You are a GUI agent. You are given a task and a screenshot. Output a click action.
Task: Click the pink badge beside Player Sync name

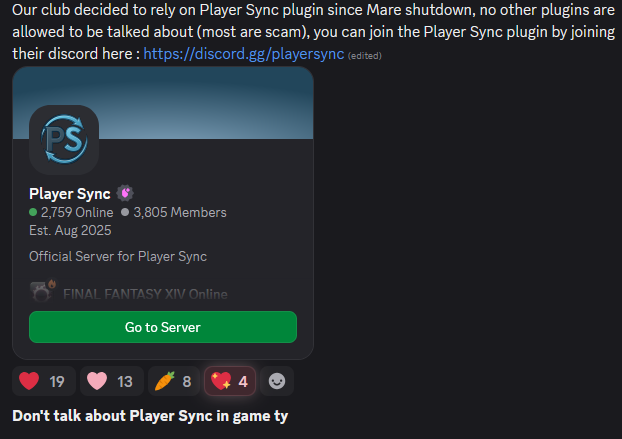[x=125, y=194]
